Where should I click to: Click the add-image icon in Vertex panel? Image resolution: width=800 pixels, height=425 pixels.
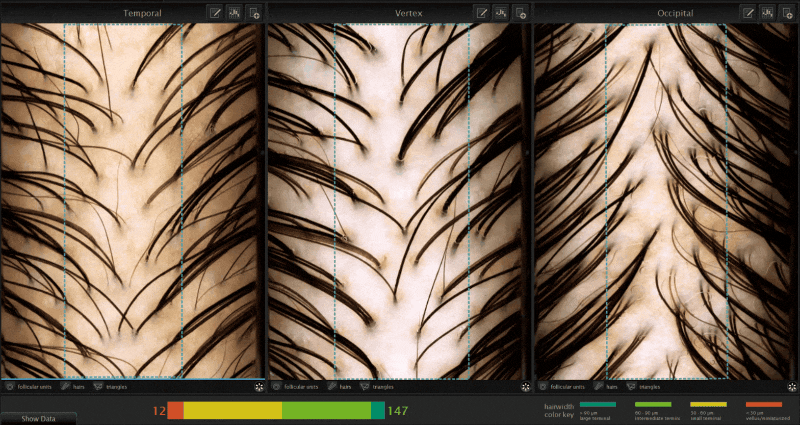point(521,13)
